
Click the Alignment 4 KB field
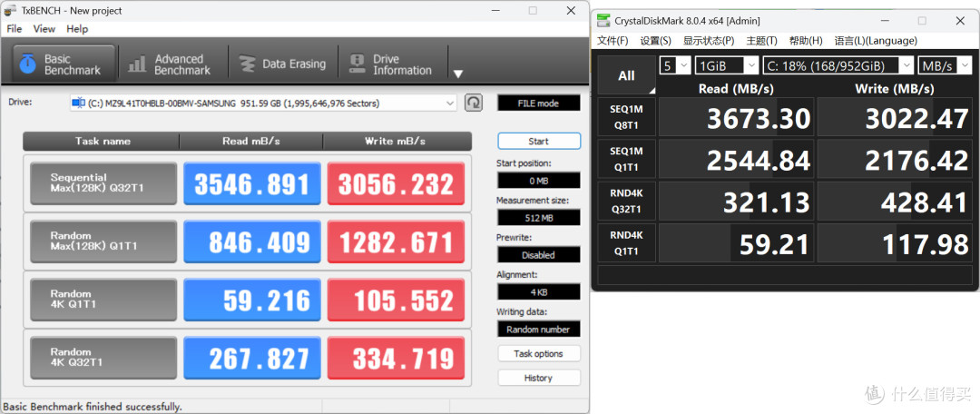click(538, 292)
